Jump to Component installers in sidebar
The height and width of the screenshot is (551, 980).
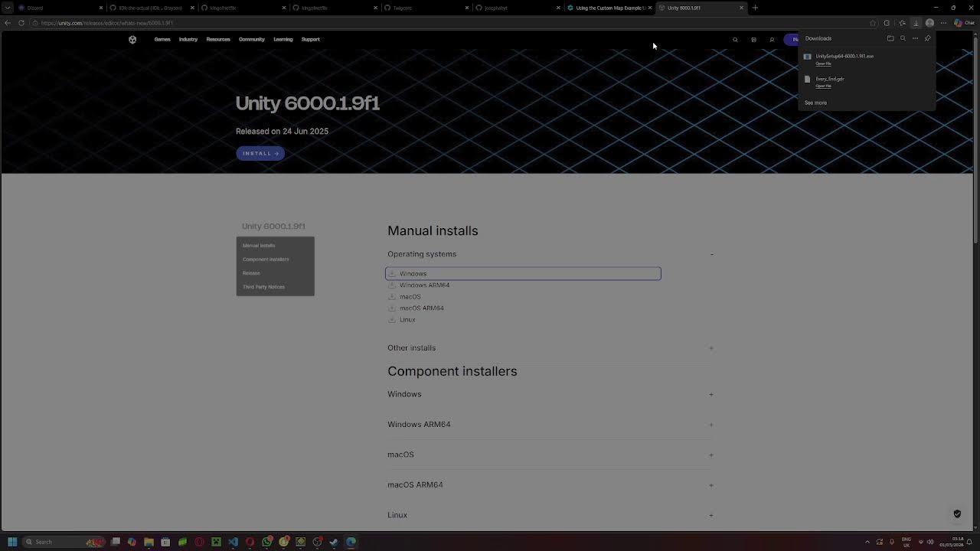tap(266, 259)
